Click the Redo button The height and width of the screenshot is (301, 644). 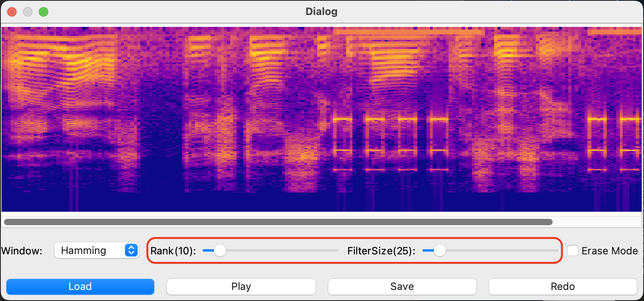pos(563,287)
